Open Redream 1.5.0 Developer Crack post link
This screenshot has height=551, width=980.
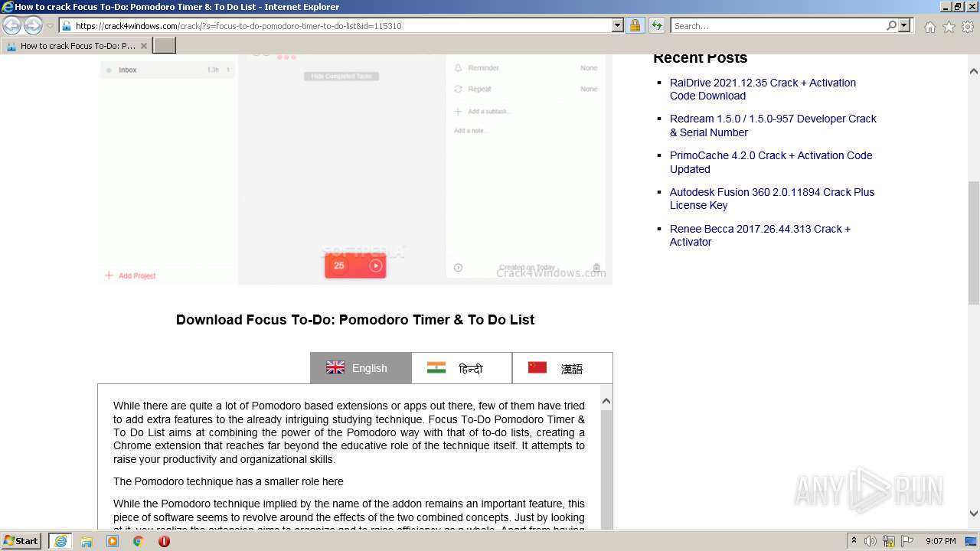[x=773, y=126]
